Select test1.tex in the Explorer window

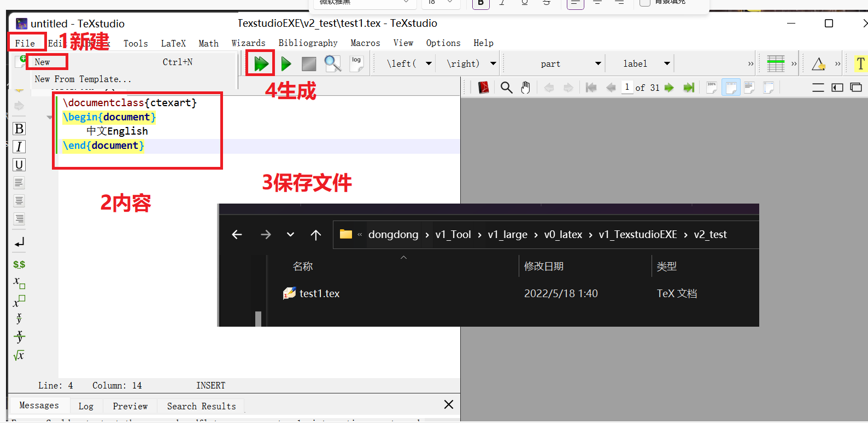pyautogui.click(x=319, y=294)
